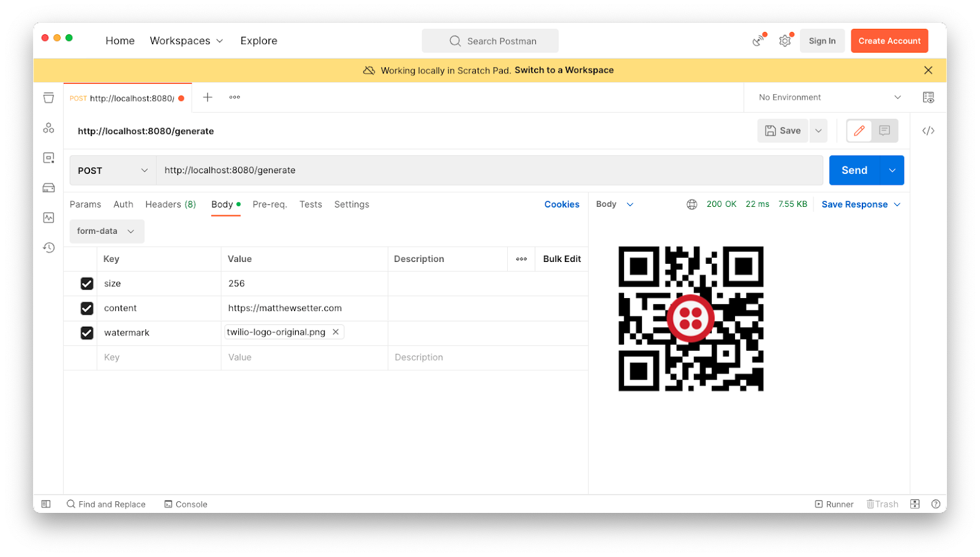Image resolution: width=980 pixels, height=557 pixels.
Task: Open the Environments sidebar icon
Action: 48,158
